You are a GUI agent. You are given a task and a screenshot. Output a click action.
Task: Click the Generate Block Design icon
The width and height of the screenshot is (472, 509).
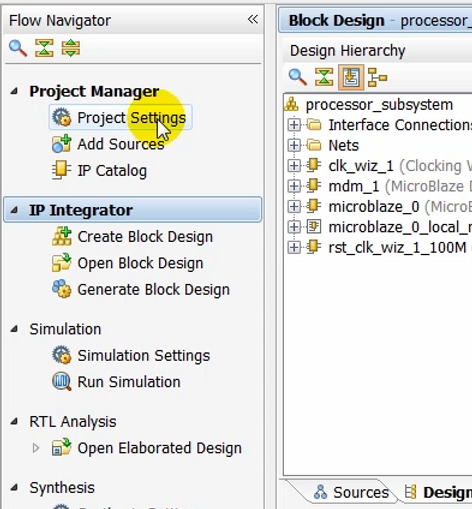pyautogui.click(x=62, y=289)
